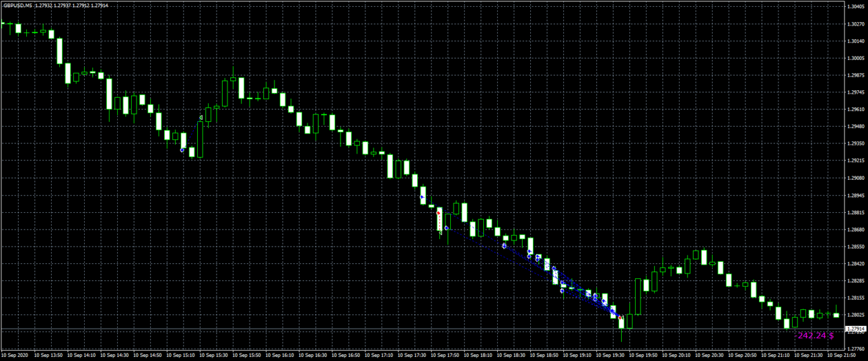868x361 pixels.
Task: Click the 10 Sep 16:50 time label
Action: pyautogui.click(x=346, y=355)
